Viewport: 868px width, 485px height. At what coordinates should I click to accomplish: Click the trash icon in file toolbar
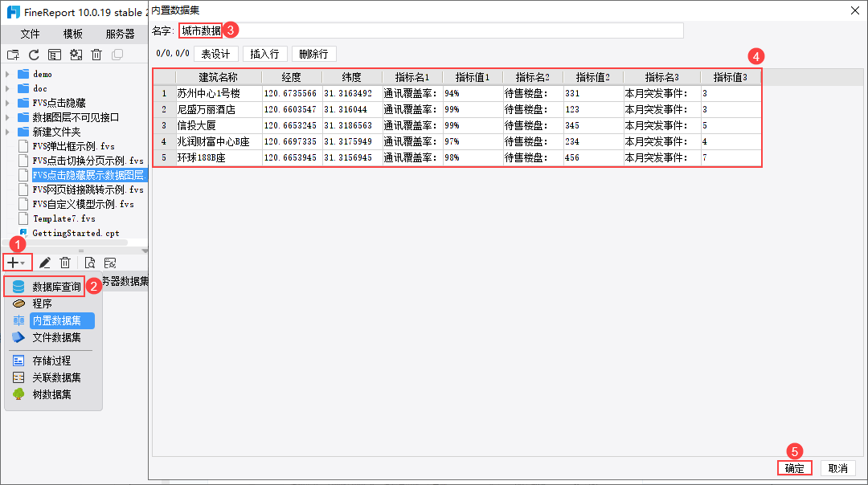96,55
